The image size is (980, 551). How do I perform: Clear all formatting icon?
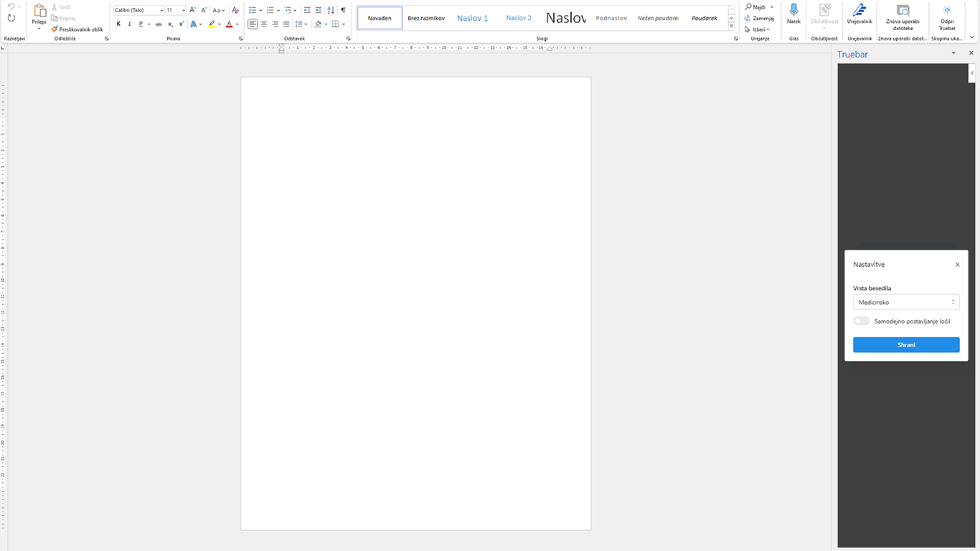coord(235,10)
